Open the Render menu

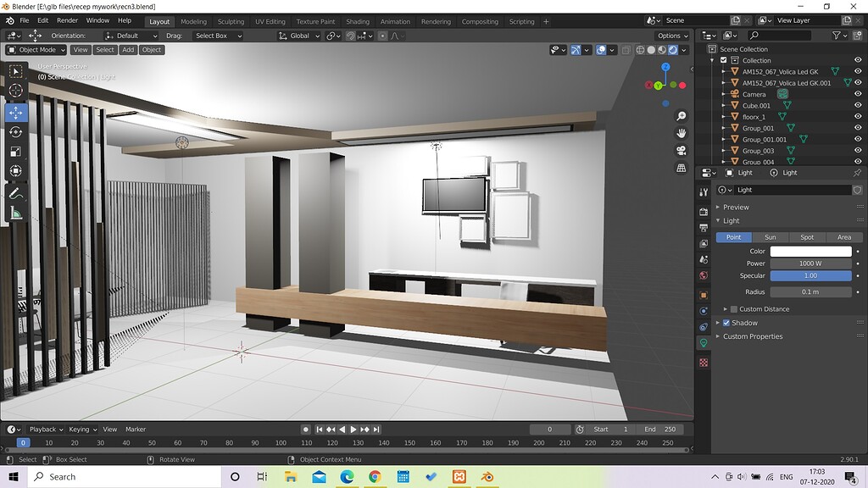pyautogui.click(x=68, y=20)
